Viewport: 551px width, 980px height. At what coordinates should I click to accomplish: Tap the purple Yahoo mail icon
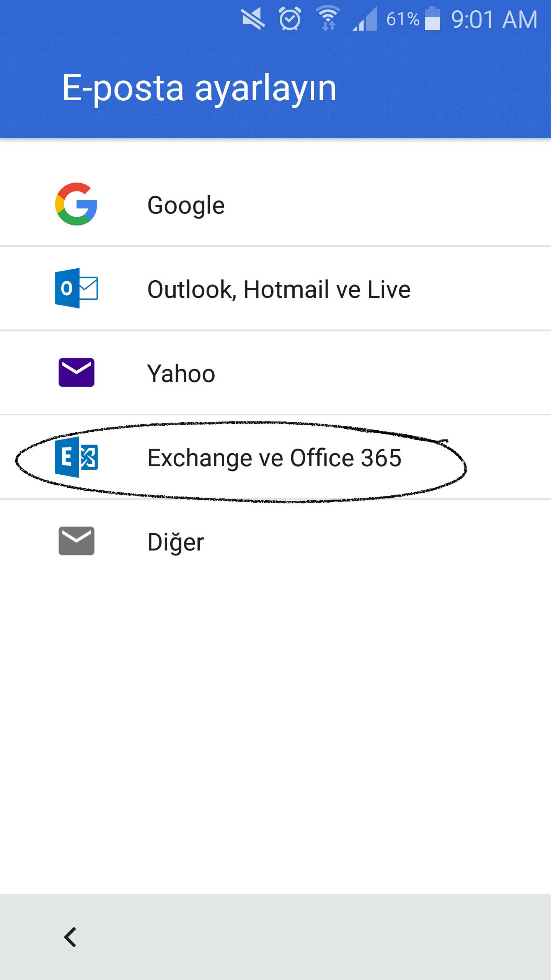[x=76, y=372]
